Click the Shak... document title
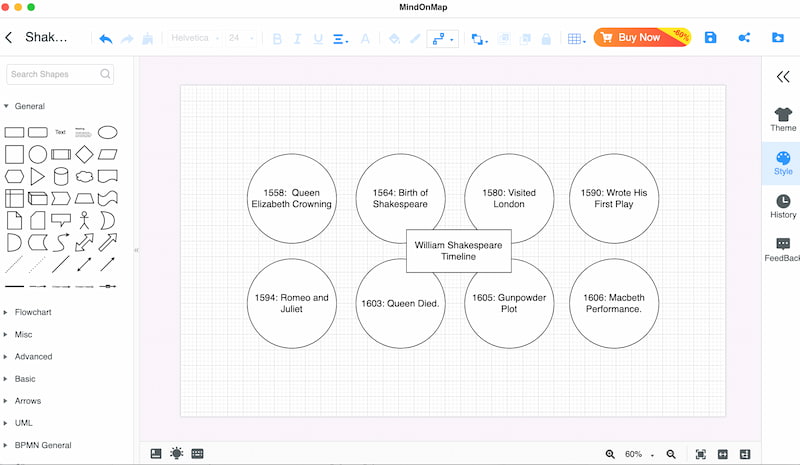 click(46, 37)
